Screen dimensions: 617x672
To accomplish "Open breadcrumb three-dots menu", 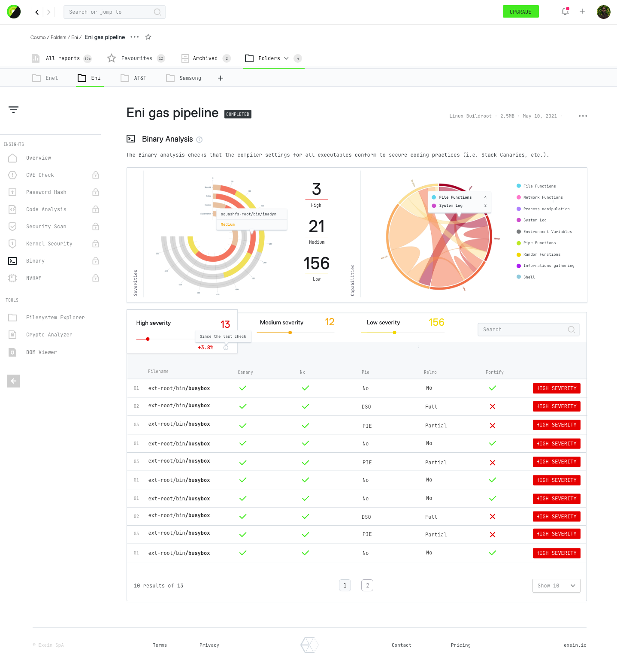I will coord(135,37).
